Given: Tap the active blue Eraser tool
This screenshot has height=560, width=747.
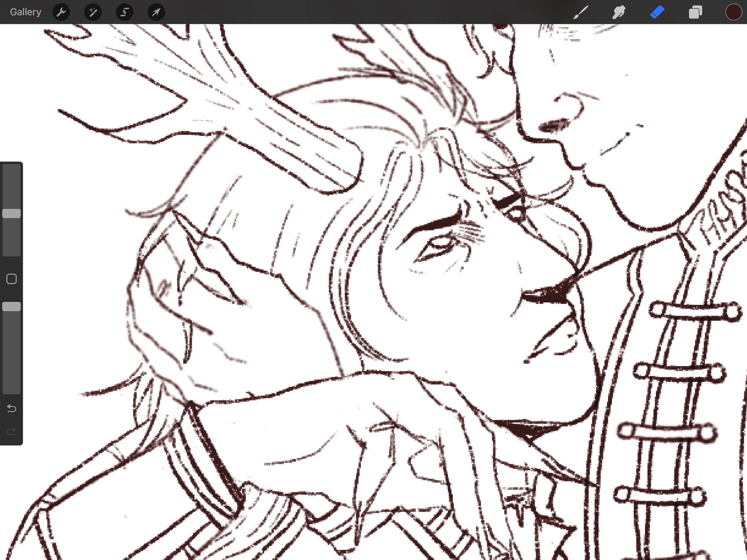Looking at the screenshot, I should 657,12.
